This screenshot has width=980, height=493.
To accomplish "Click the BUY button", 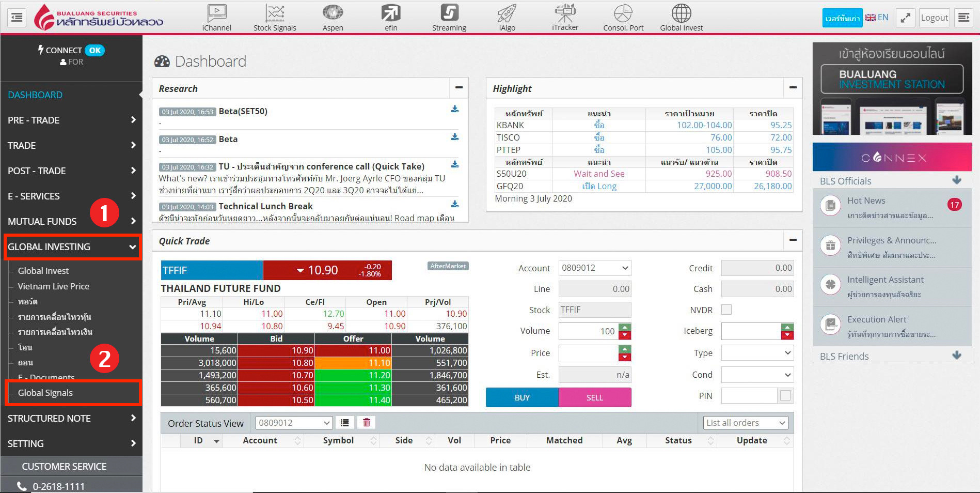I will (x=522, y=397).
